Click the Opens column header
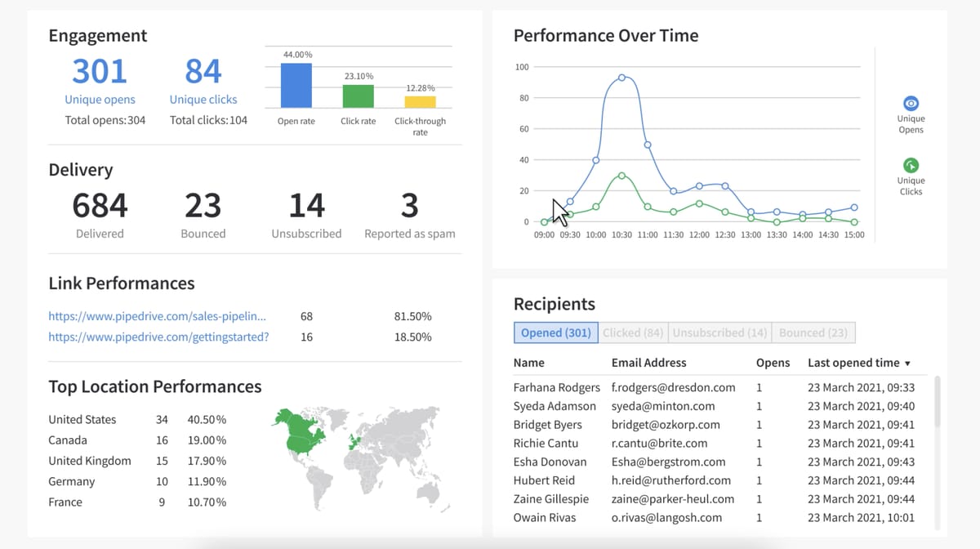The image size is (980, 549). (x=773, y=363)
